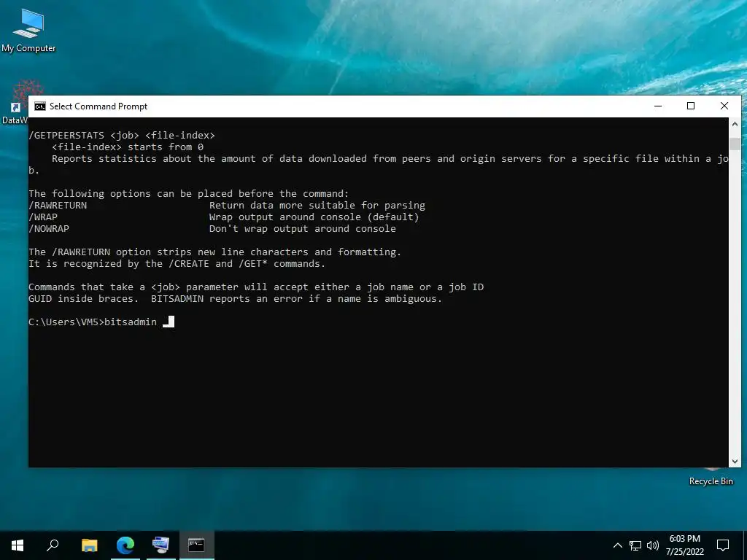Click the /GETPEERSTATS command line
This screenshot has width=747, height=560.
point(122,135)
